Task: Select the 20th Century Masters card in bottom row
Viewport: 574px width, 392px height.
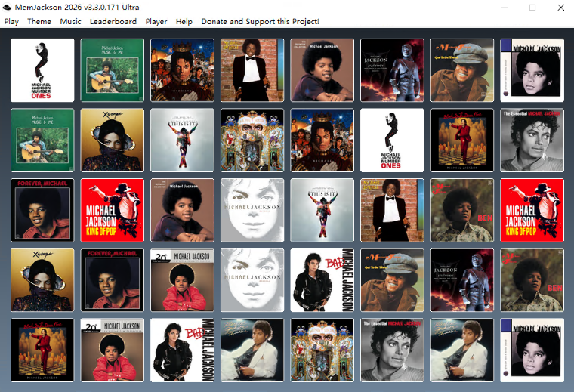Action: pyautogui.click(x=113, y=350)
